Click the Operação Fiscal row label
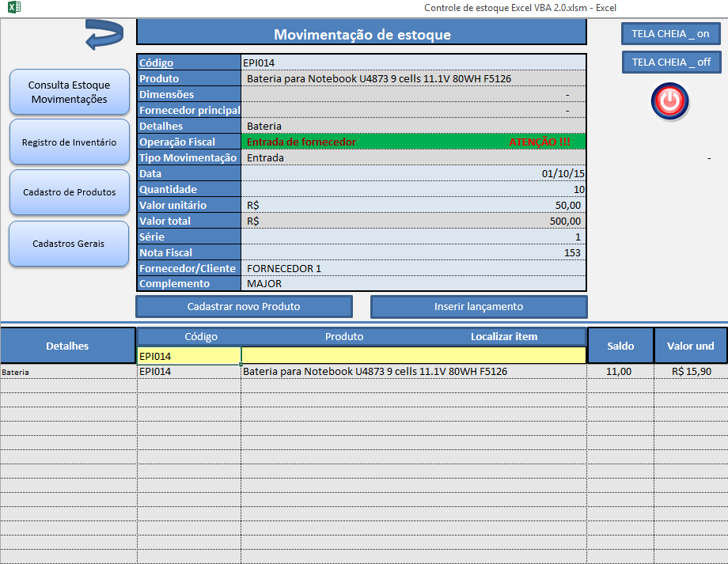728x564 pixels. tap(189, 142)
